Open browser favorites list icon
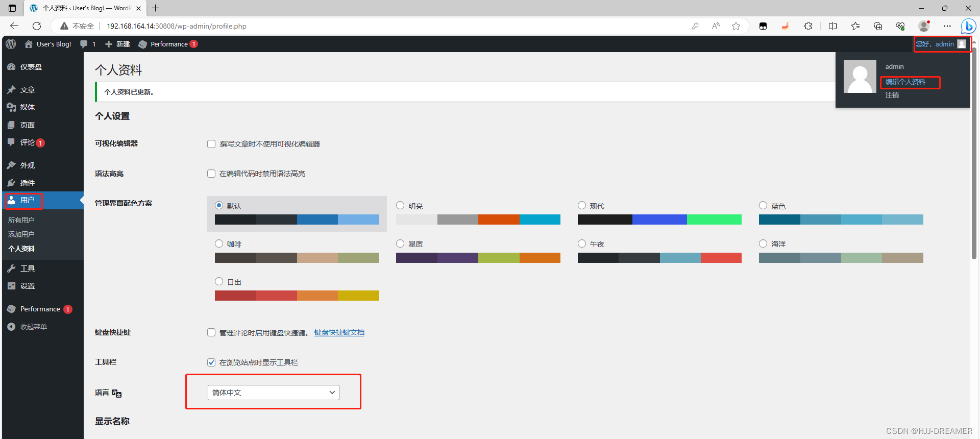The image size is (980, 439). 855,26
